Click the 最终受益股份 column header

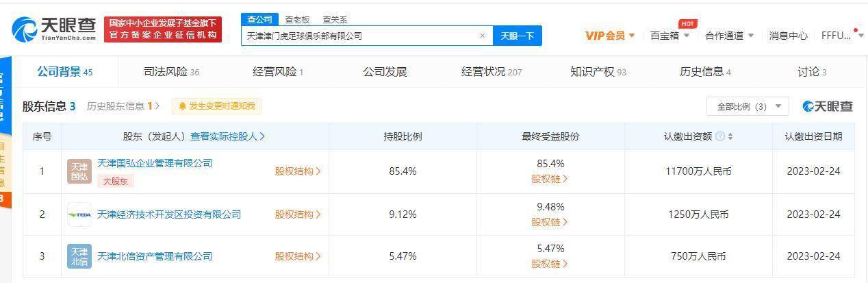pyautogui.click(x=550, y=136)
